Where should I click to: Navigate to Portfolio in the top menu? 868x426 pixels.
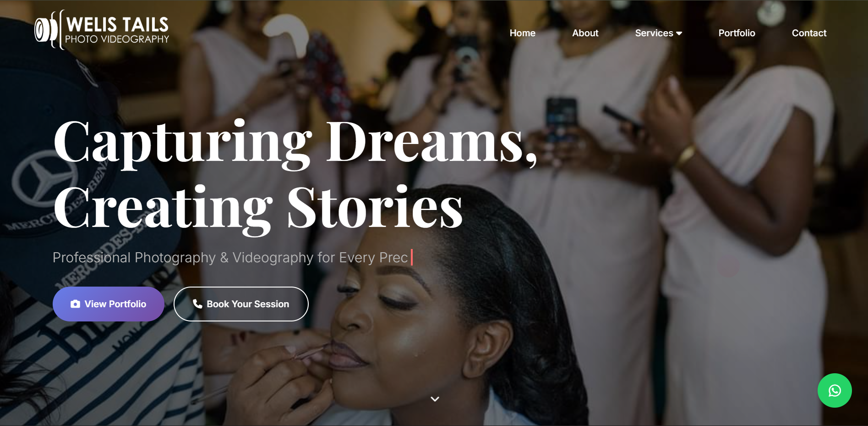click(737, 33)
